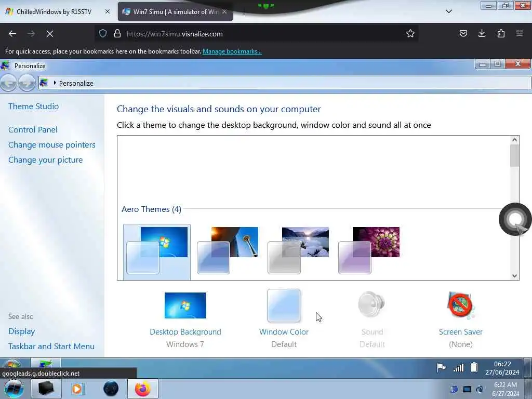This screenshot has height=399, width=532.
Task: Expand the list all tabs chevron
Action: pyautogui.click(x=448, y=11)
